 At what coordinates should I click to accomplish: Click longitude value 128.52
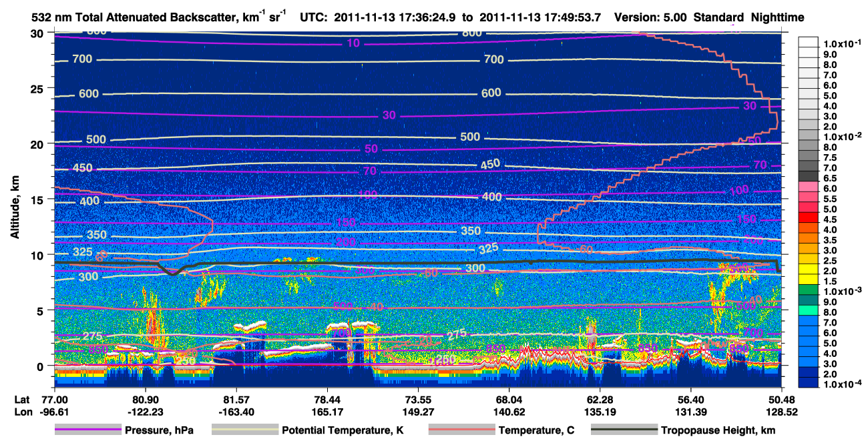coord(781,412)
